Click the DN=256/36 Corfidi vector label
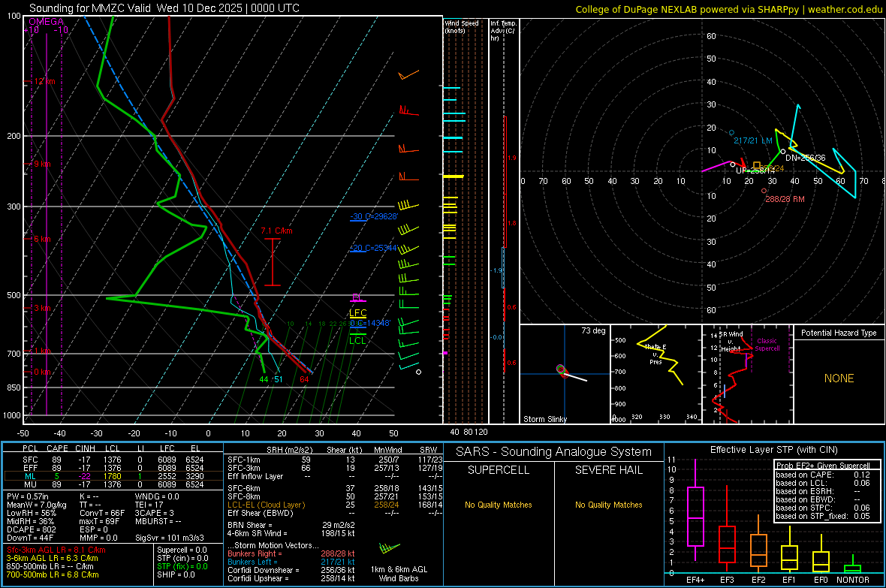The width and height of the screenshot is (886, 588). [x=805, y=158]
